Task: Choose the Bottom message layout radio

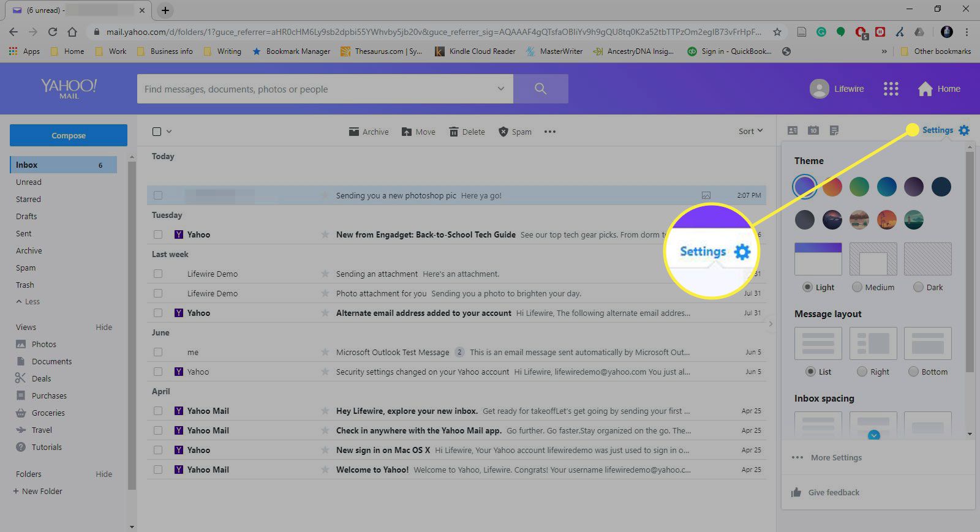Action: [913, 372]
